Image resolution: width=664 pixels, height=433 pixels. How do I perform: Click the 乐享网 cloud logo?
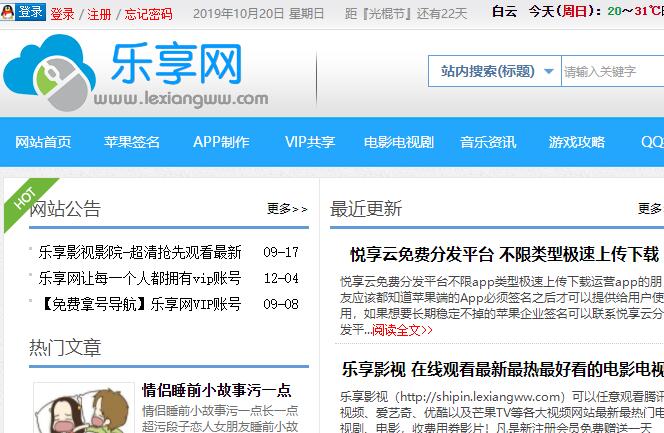[x=135, y=76]
